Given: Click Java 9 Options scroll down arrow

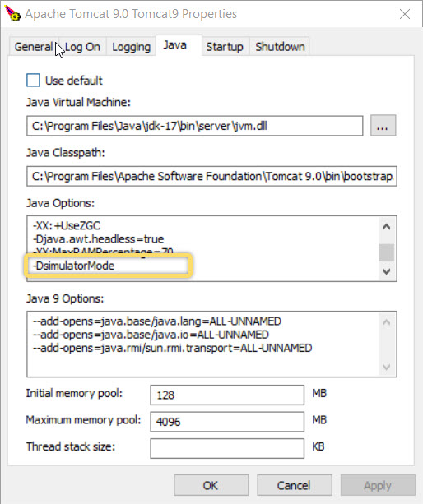Looking at the screenshot, I should pos(386,367).
